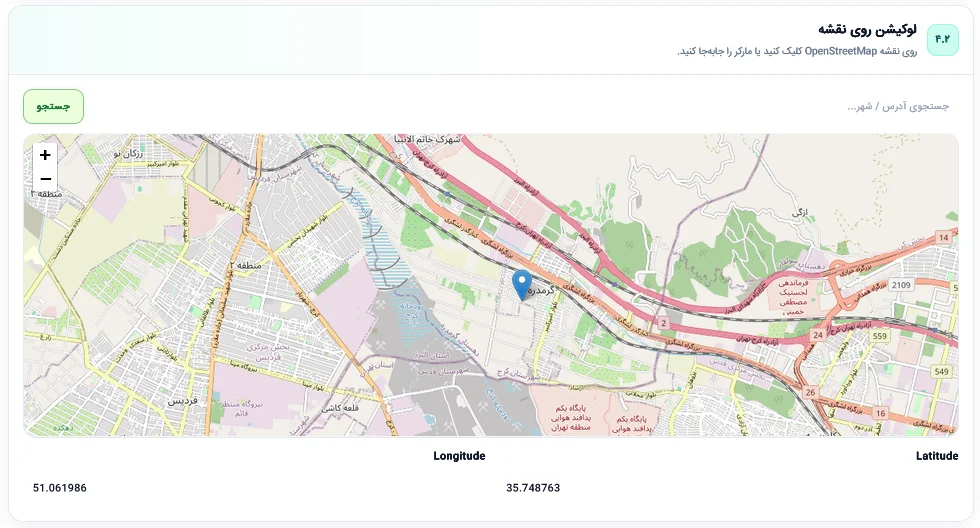Zoom out on the map
Viewport: 980px width, 528px height.
click(45, 179)
